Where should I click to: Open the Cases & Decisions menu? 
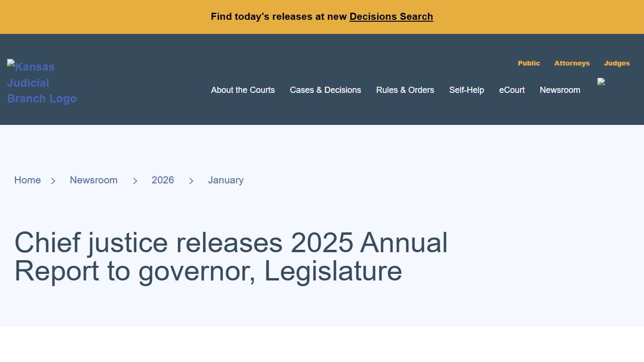coord(325,90)
